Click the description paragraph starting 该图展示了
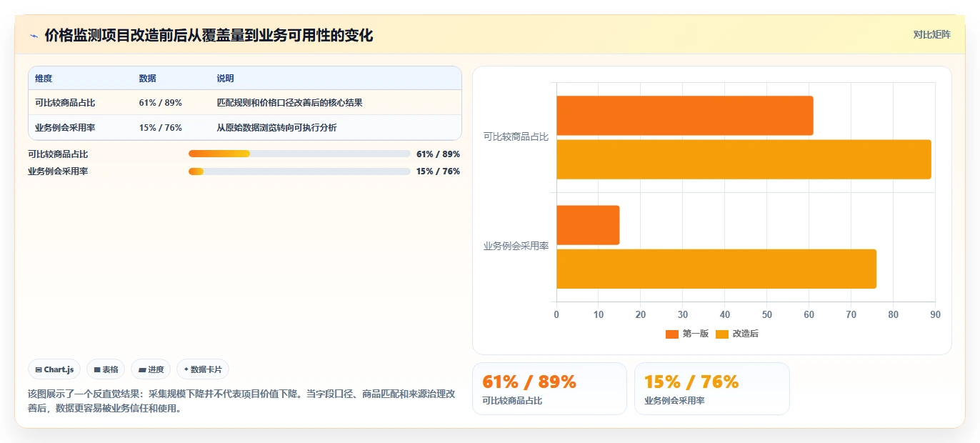 [x=241, y=401]
